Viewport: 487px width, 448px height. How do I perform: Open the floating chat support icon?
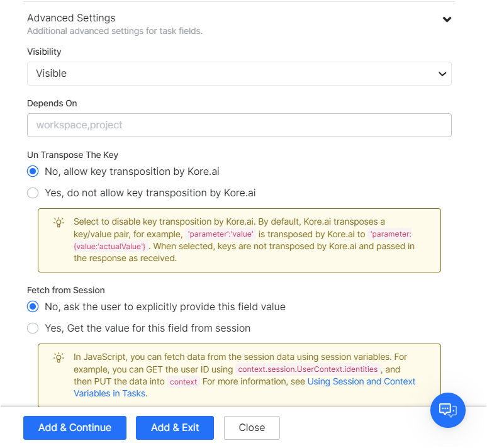[x=447, y=410]
